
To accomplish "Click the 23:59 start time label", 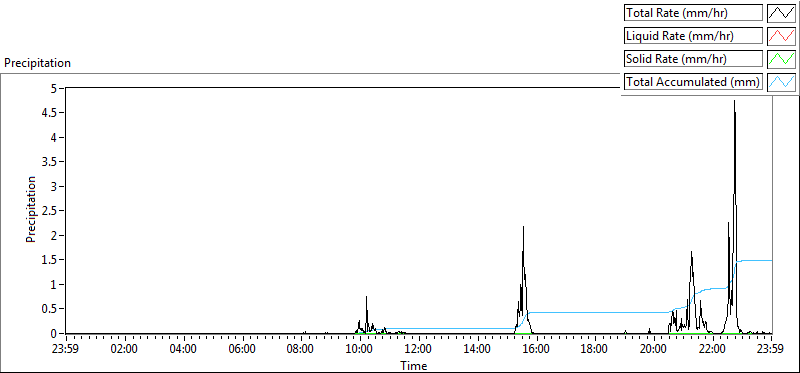I will [66, 350].
